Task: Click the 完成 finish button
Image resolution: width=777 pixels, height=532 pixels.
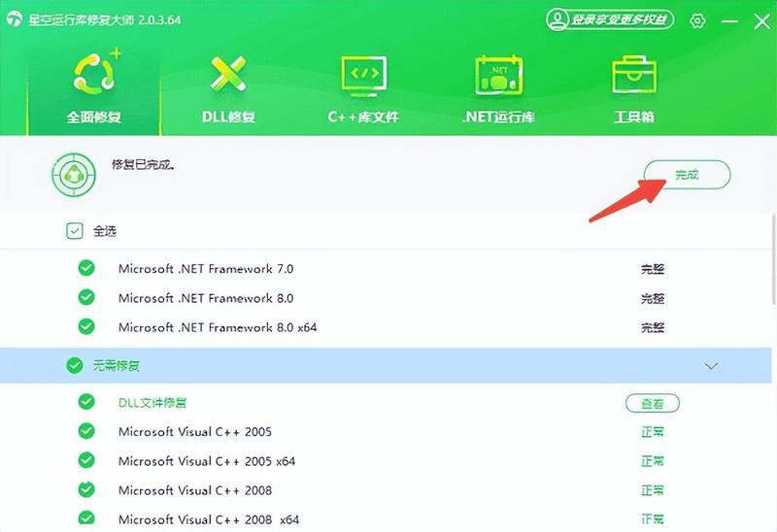Action: 687,175
